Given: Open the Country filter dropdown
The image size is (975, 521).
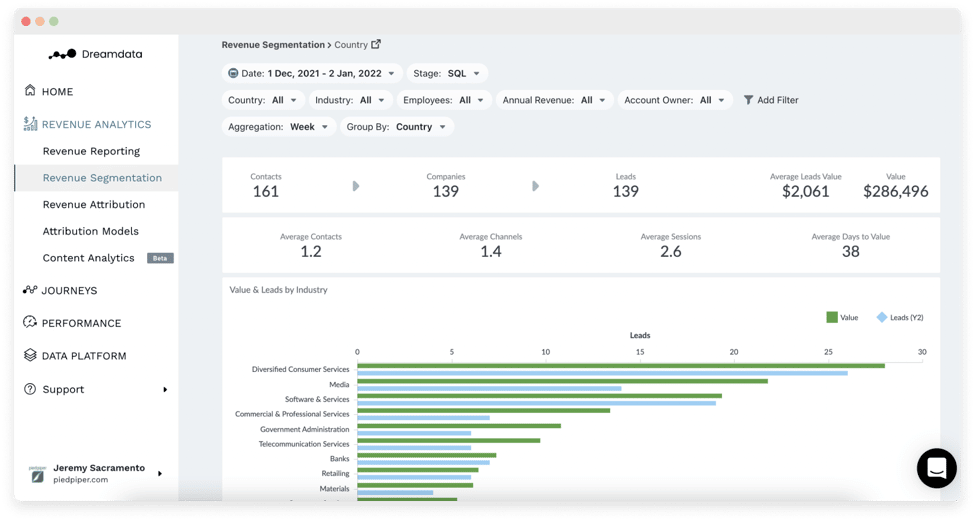Looking at the screenshot, I should click(x=263, y=100).
